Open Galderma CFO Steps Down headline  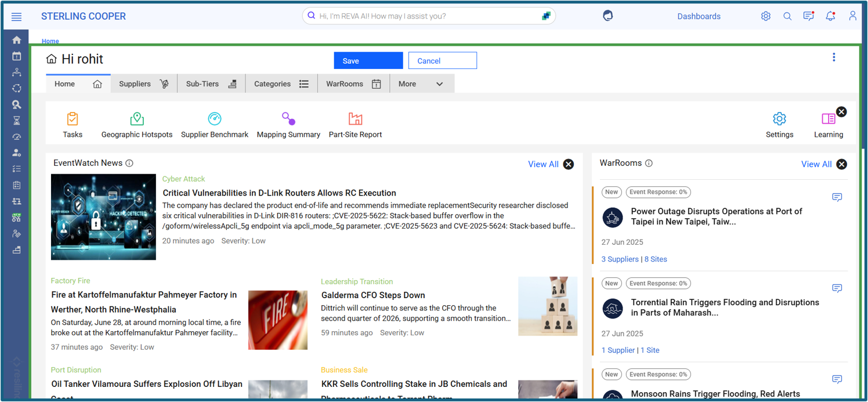click(x=373, y=295)
